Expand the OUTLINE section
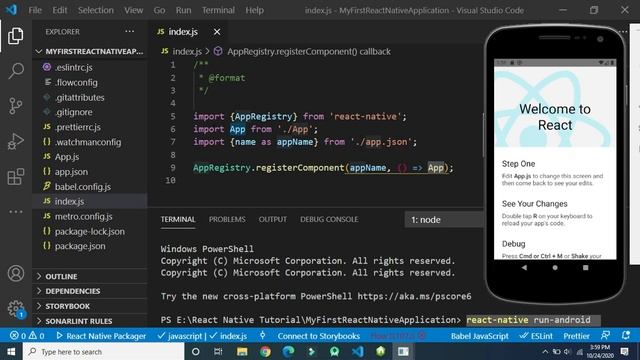The height and width of the screenshot is (360, 640). click(90, 276)
